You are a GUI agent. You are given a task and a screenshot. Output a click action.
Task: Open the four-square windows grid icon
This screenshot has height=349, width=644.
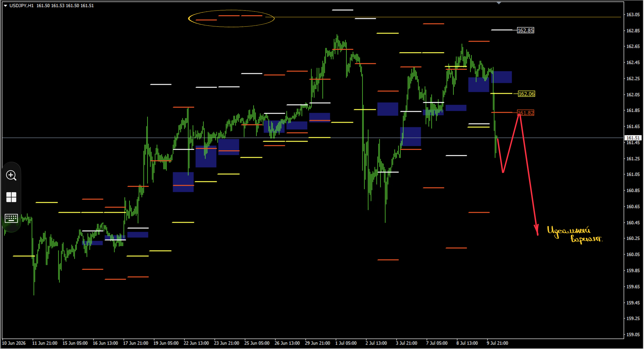[x=11, y=197]
